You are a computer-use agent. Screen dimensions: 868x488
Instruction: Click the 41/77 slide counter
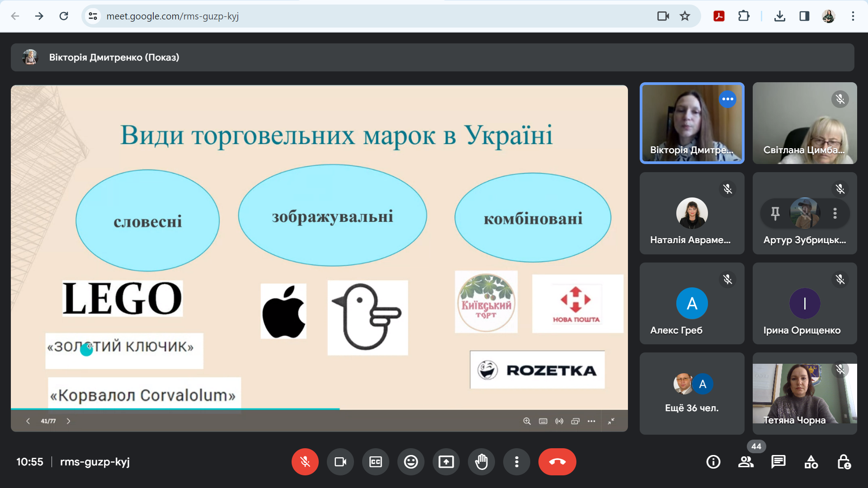click(x=48, y=421)
